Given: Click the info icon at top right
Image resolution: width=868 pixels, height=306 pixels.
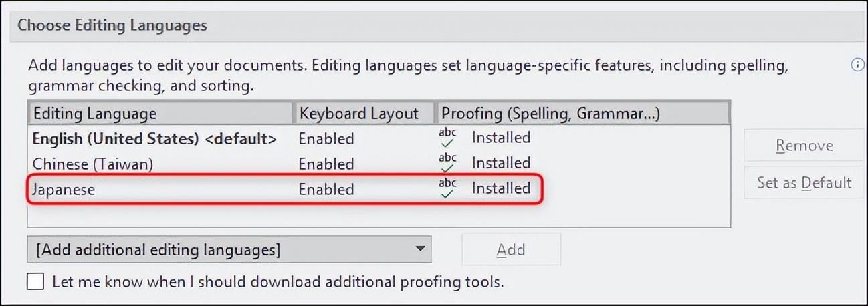Looking at the screenshot, I should (x=857, y=65).
